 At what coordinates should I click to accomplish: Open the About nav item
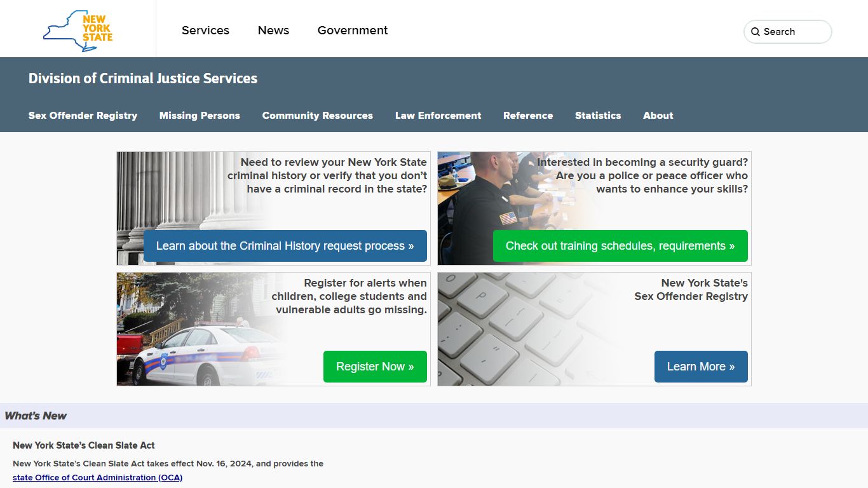click(658, 116)
